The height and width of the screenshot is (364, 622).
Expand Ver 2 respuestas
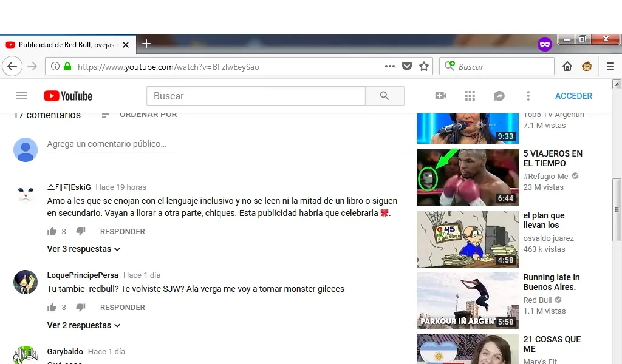[x=84, y=326]
